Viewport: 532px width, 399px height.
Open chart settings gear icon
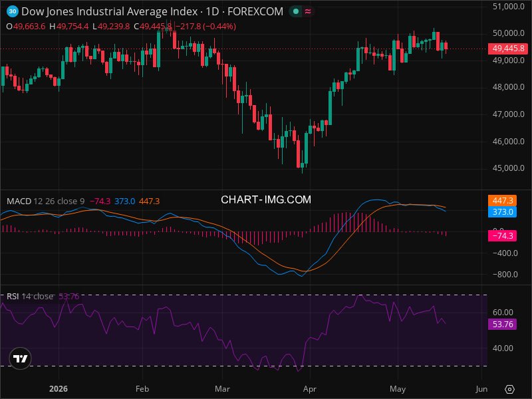point(509,389)
